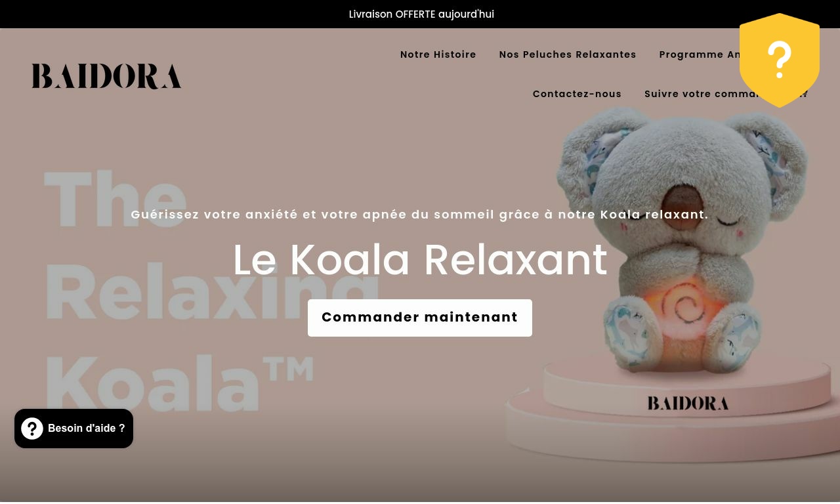Click the Guérissez votre anxiété subtitle text
This screenshot has width=840, height=504.
coord(419,215)
